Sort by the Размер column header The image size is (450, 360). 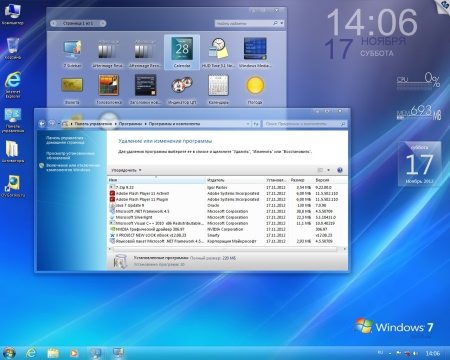(x=301, y=180)
